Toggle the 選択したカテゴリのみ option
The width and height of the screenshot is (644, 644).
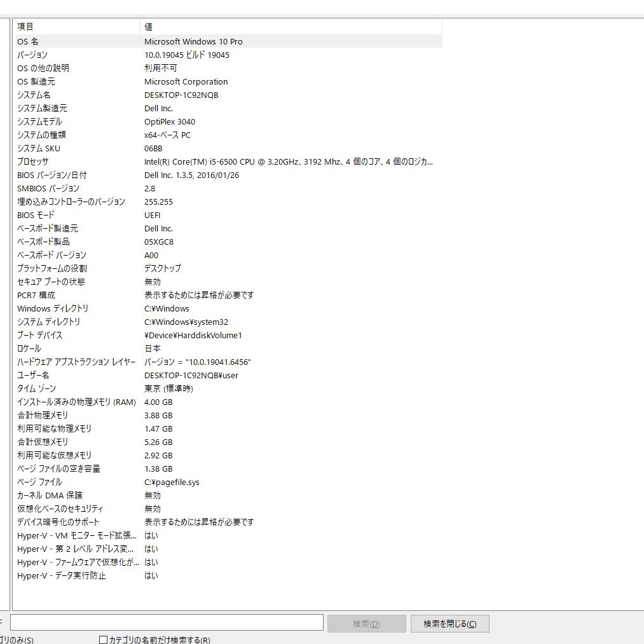tap(13, 638)
